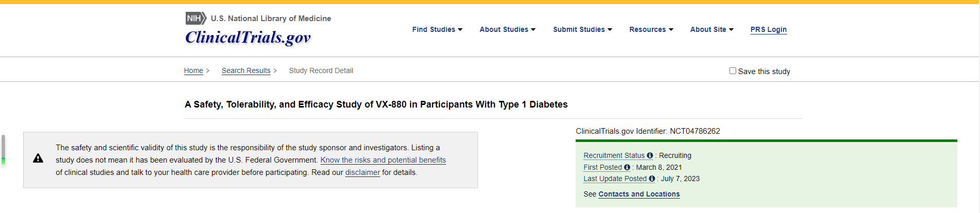Expand the Find Studies dropdown menu
The width and height of the screenshot is (980, 213).
click(437, 30)
